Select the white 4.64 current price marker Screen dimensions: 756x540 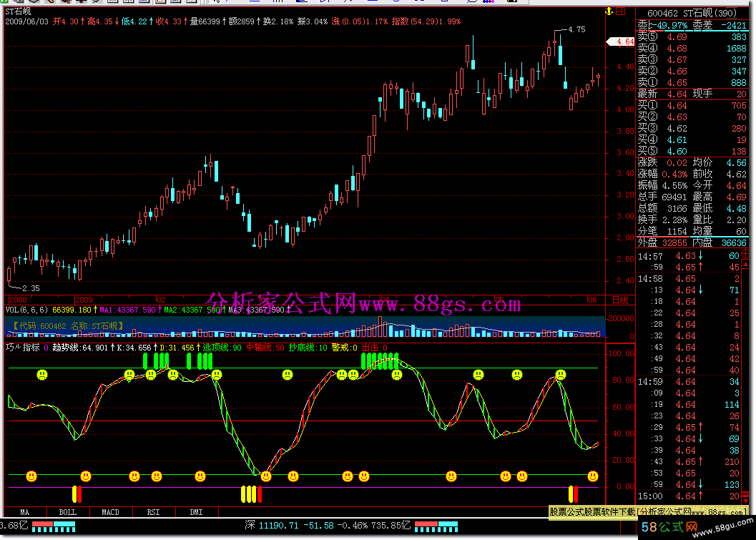click(x=621, y=42)
